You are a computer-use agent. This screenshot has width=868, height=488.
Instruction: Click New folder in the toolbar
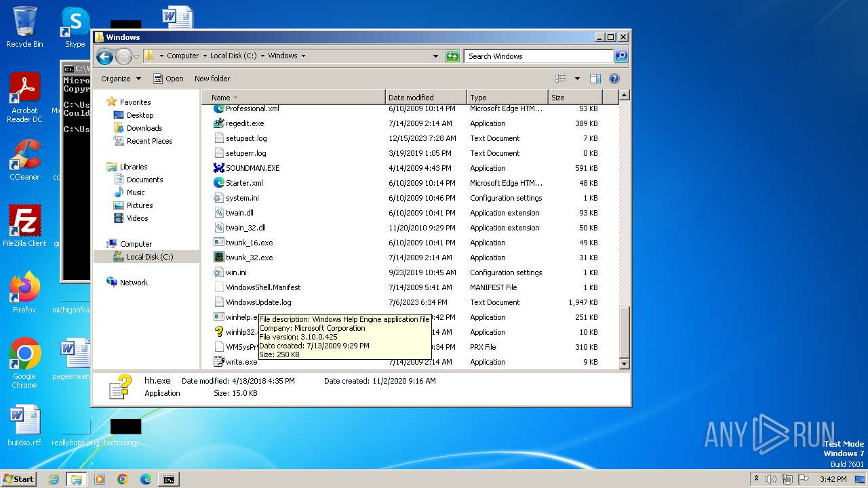212,79
